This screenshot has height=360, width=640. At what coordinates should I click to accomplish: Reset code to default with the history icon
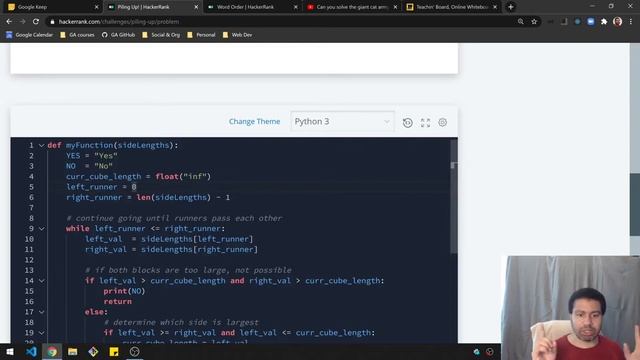tap(407, 122)
